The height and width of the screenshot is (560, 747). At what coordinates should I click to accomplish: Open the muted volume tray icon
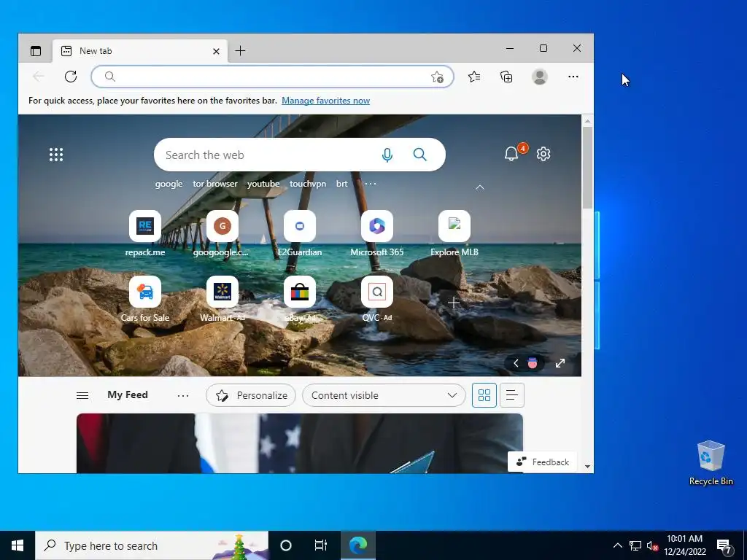point(652,545)
